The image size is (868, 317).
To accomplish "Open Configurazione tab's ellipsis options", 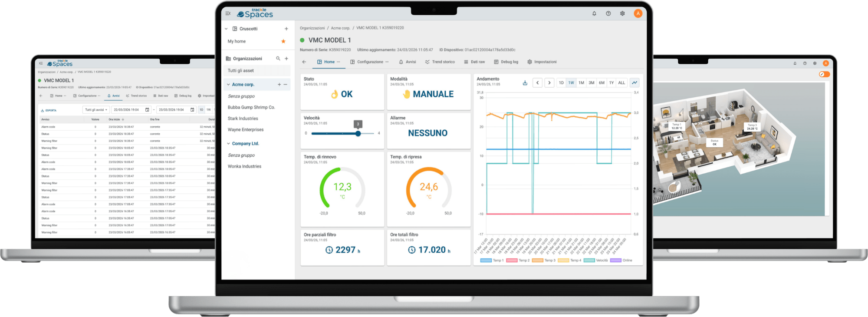I will [x=387, y=62].
